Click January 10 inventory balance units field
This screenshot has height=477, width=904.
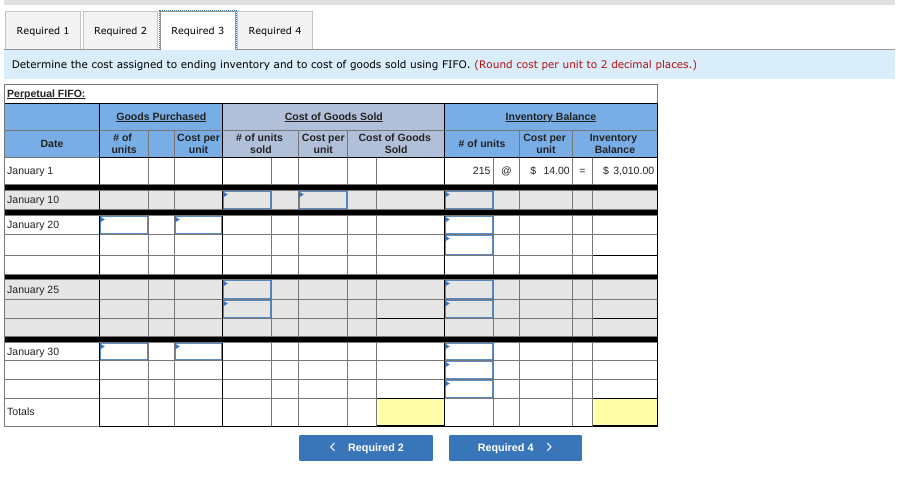tap(469, 200)
